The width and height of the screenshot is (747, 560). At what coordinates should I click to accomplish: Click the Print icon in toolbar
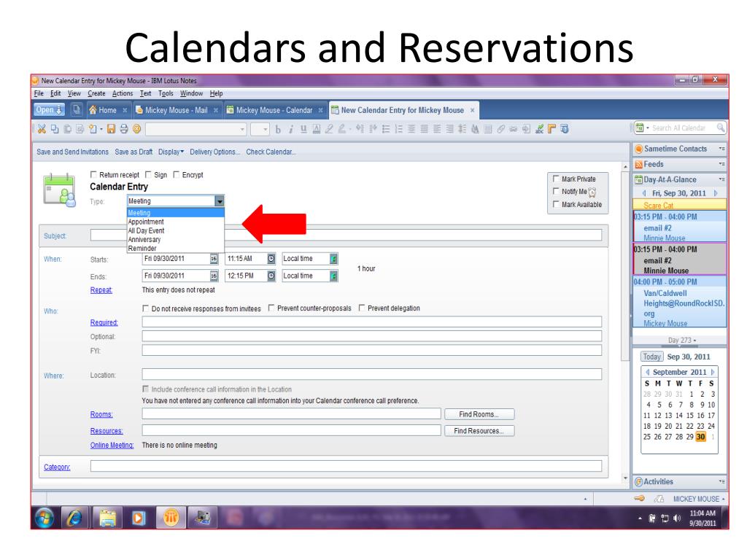124,129
